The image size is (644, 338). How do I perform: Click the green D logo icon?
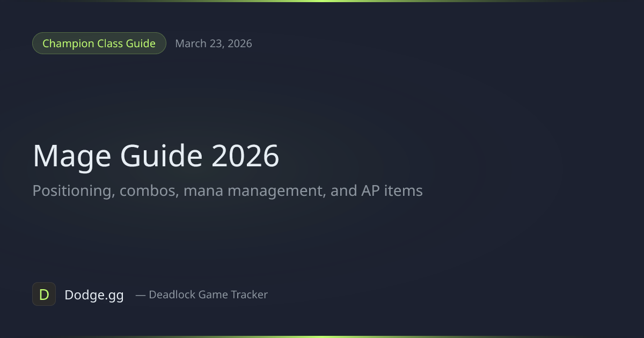(44, 294)
